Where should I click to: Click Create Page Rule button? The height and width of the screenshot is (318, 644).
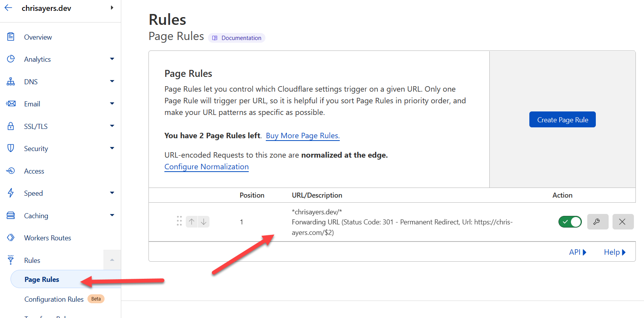pyautogui.click(x=562, y=120)
